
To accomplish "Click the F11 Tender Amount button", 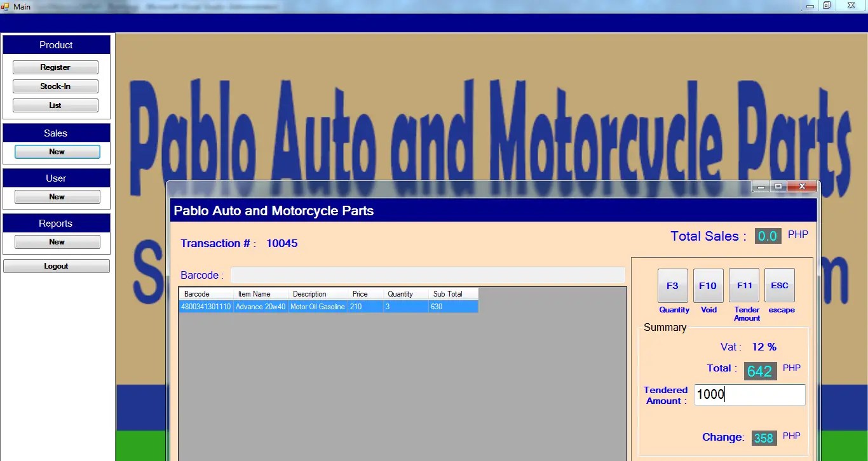I will [x=744, y=285].
